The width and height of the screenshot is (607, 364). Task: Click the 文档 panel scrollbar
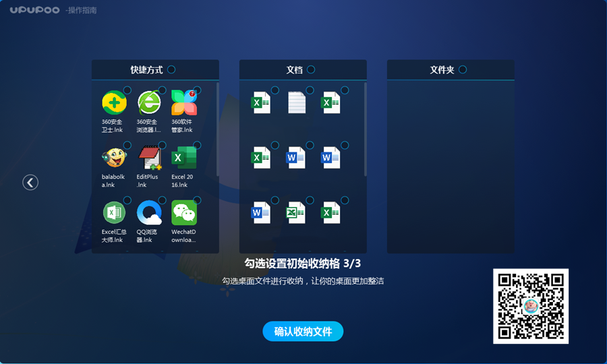[365, 129]
